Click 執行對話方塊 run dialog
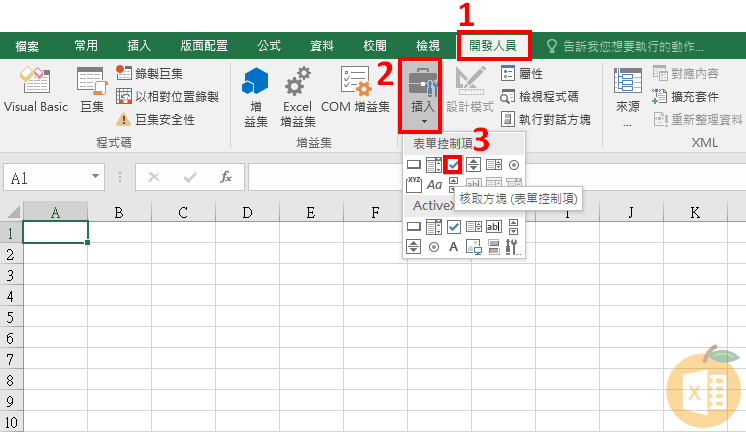Image resolution: width=746 pixels, height=432 pixels. click(x=546, y=119)
